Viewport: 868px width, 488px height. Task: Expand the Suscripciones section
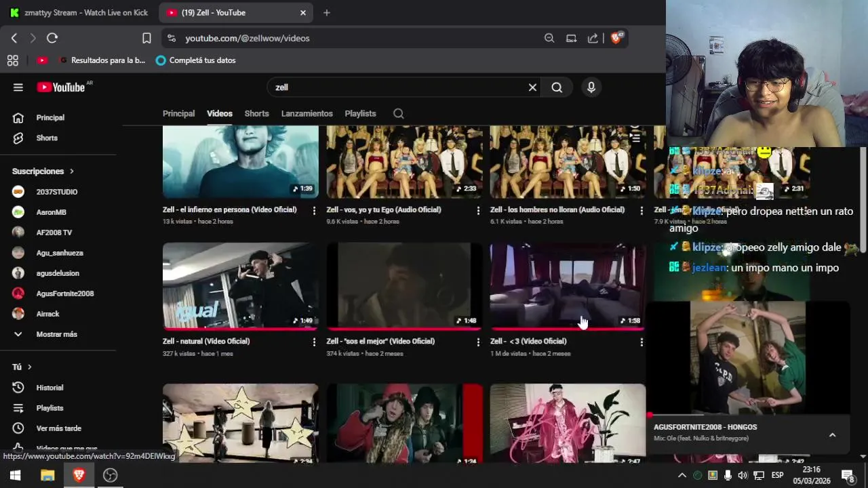point(43,171)
